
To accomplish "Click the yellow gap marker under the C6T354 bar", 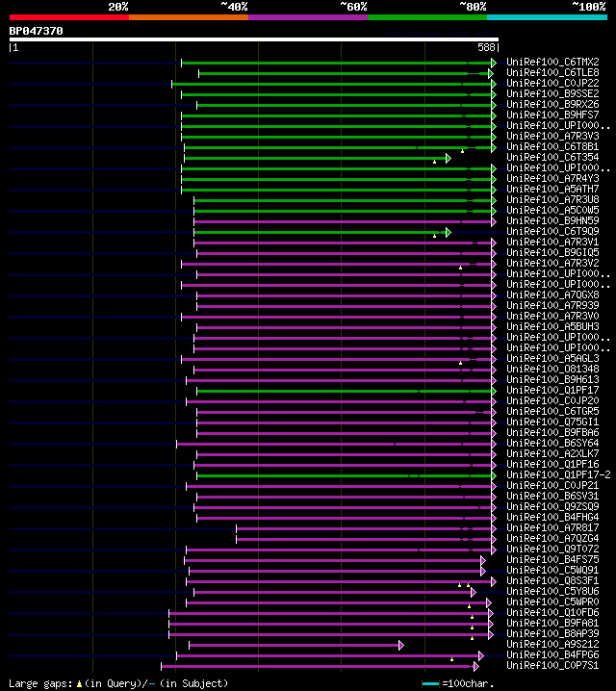I will 434,163.
